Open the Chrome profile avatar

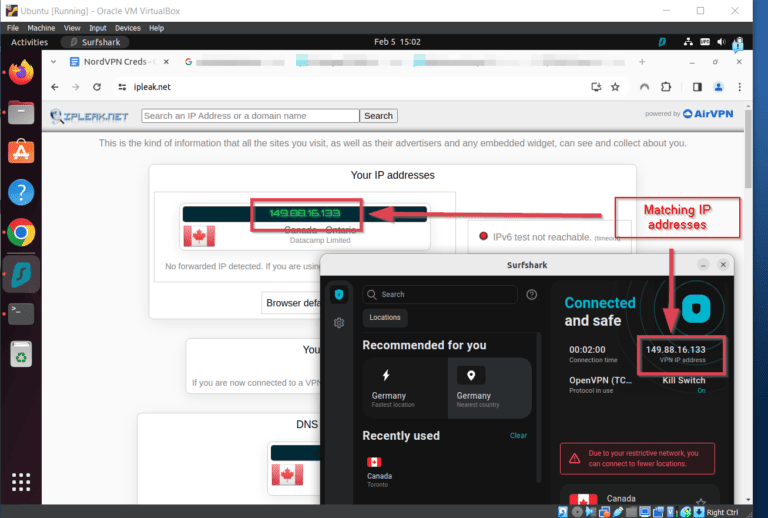tap(719, 87)
